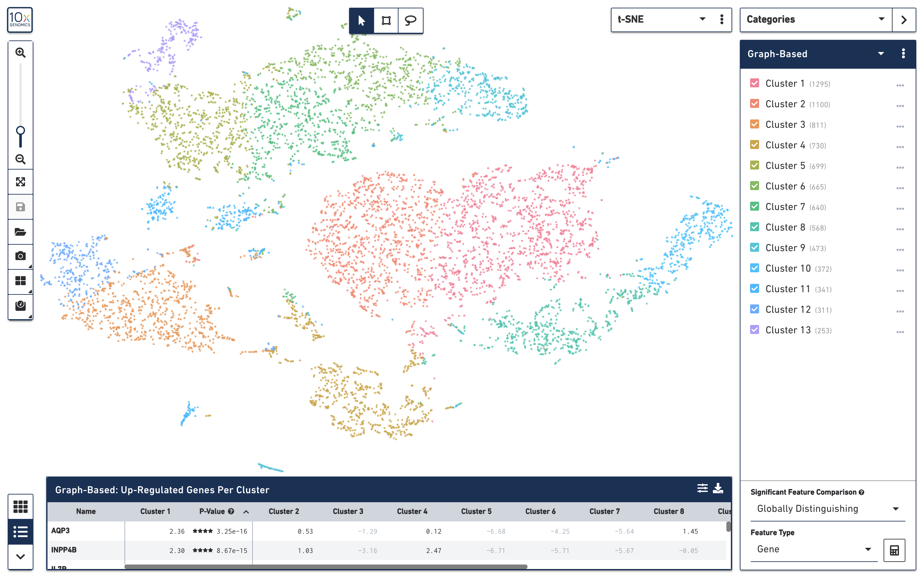Click the camera screenshot icon

[x=20, y=256]
